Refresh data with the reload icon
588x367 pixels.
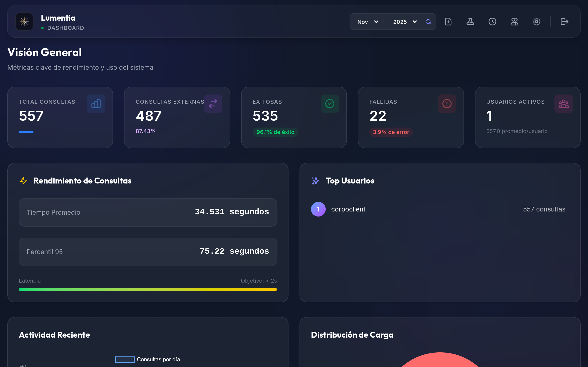(428, 22)
